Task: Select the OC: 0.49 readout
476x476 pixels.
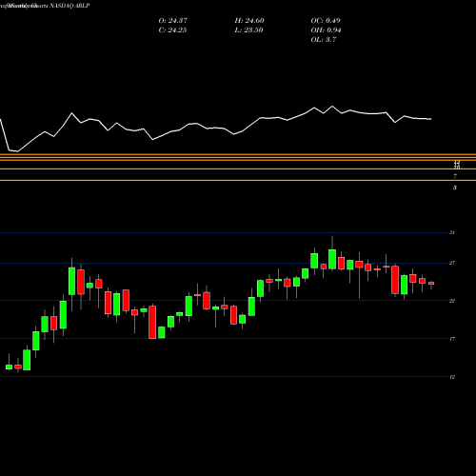Action: 326,21
